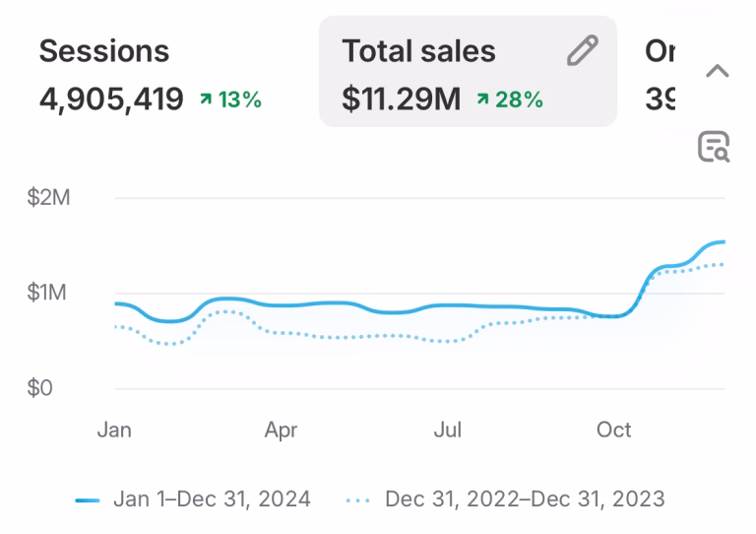Click the 4,905,419 sessions value
The width and height of the screenshot is (756, 534).
[111, 100]
